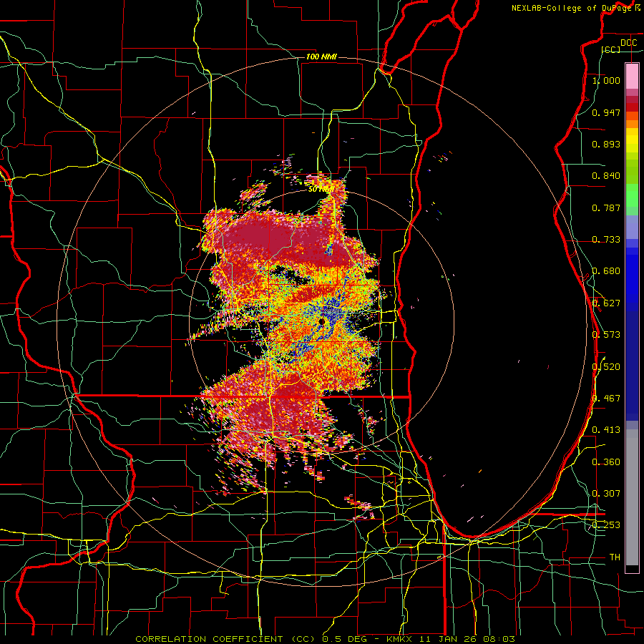Click the 11 JAN 26 date in caption
The image size is (644, 644).
[447, 639]
